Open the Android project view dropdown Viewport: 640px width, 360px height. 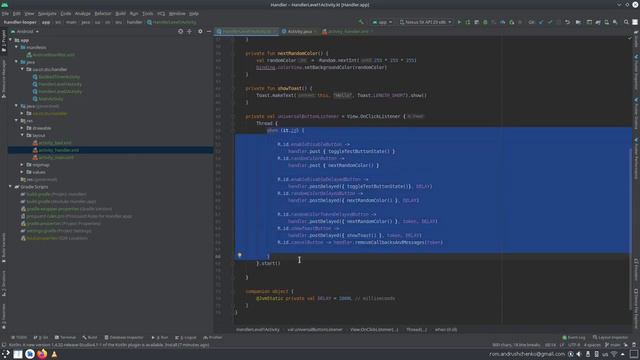point(24,31)
